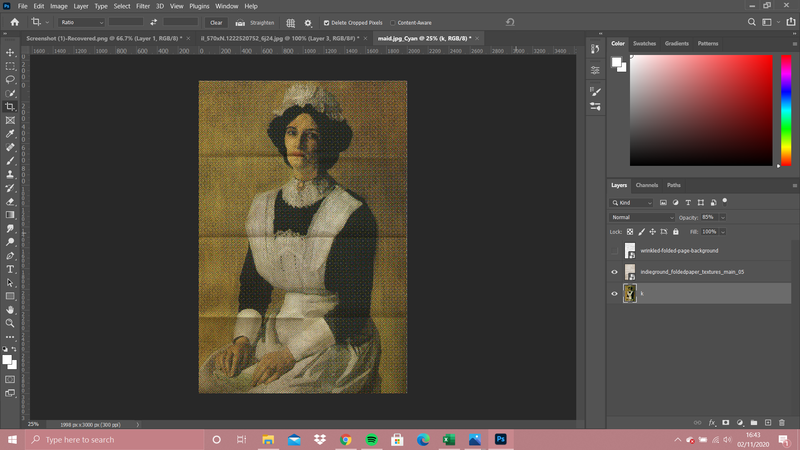The image size is (800, 450).
Task: Select the Quick Selection tool
Action: coord(10,93)
